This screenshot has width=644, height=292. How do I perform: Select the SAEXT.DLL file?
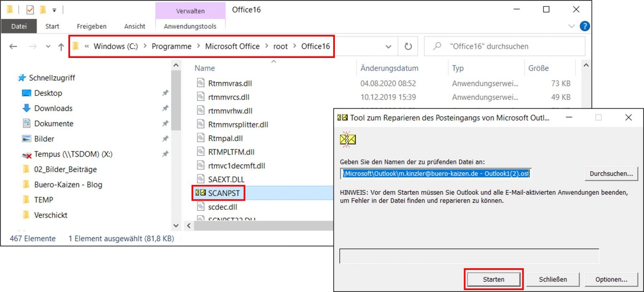(x=226, y=179)
